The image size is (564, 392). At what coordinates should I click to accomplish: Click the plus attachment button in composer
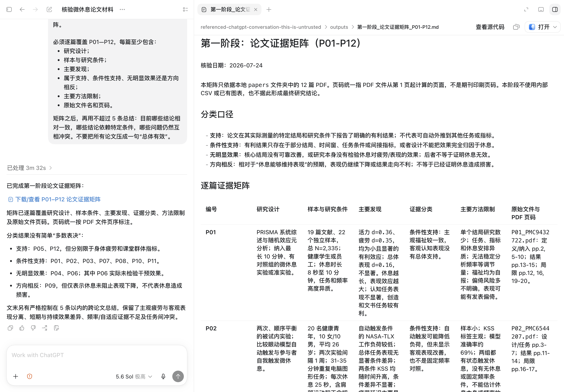16,376
